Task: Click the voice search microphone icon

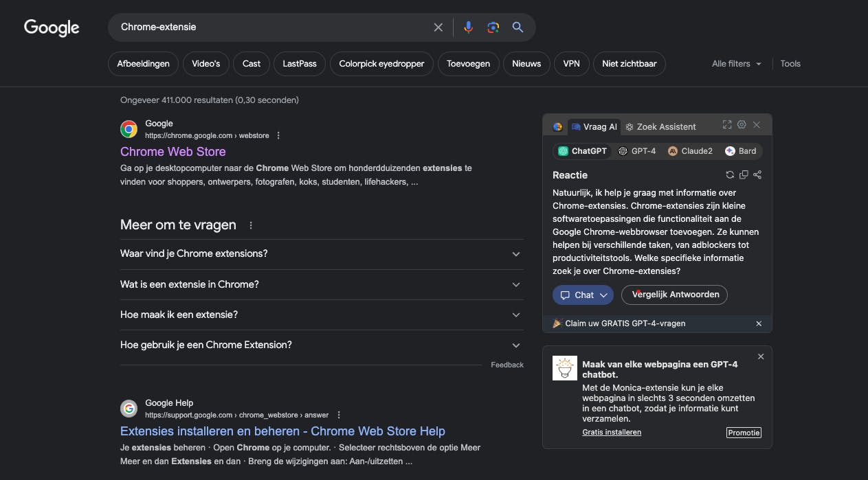Action: pyautogui.click(x=468, y=27)
